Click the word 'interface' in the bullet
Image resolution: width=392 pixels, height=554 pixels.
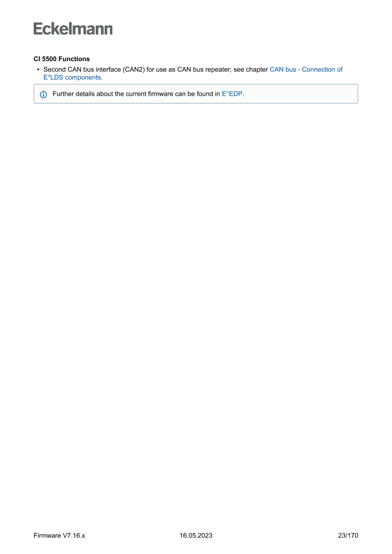pyautogui.click(x=108, y=70)
